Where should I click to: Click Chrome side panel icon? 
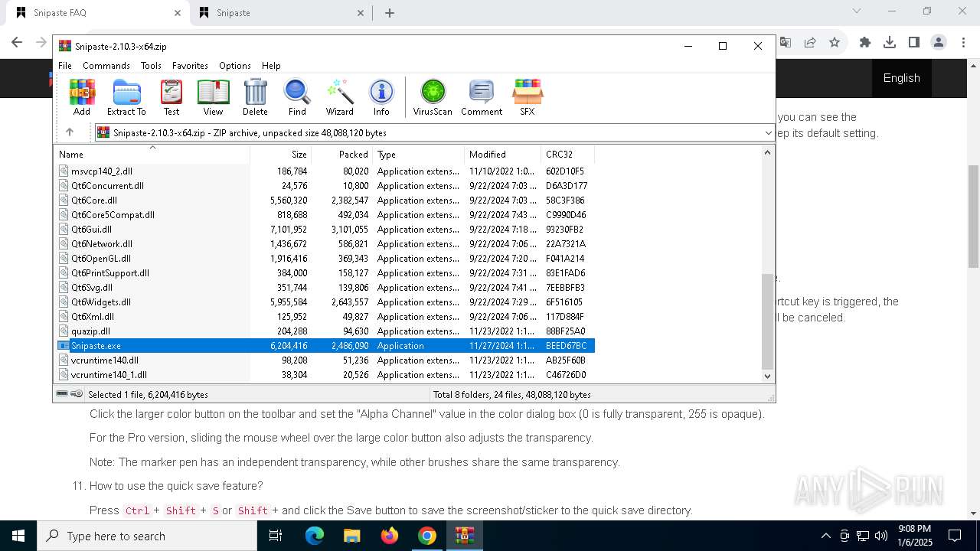pos(914,42)
